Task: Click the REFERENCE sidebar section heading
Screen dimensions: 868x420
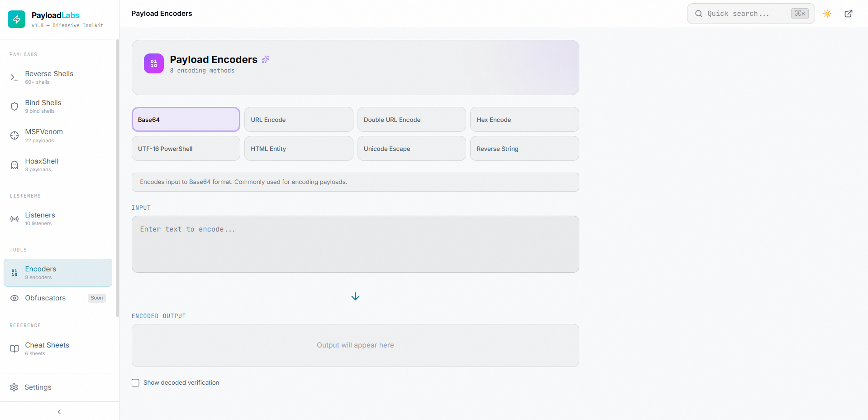Action: pos(25,326)
